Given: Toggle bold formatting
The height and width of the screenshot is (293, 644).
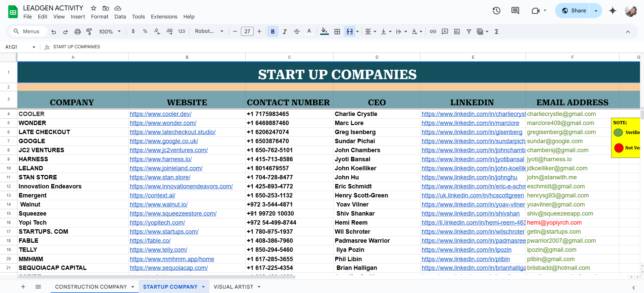Looking at the screenshot, I should coord(273,32).
